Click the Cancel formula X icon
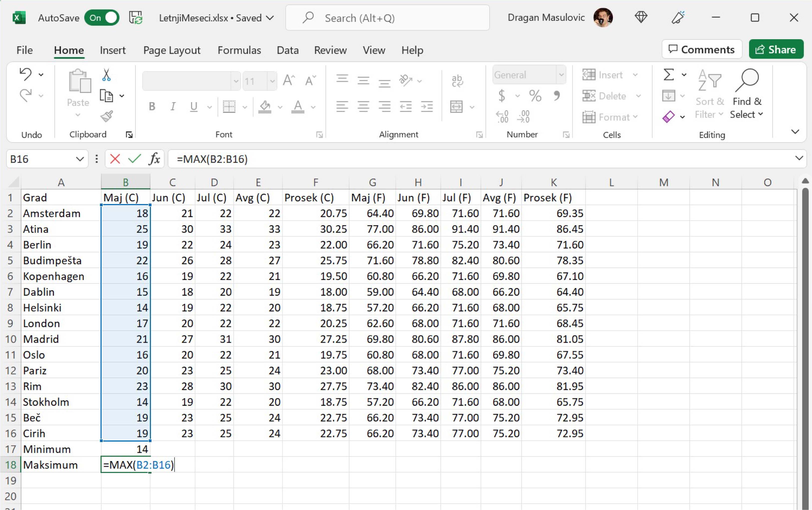 115,159
